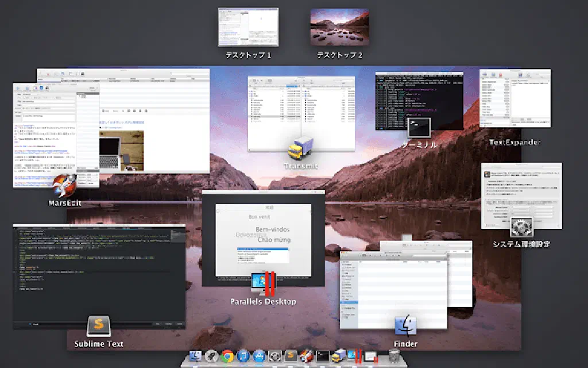
Task: Open Finder from the Dock
Action: 196,356
